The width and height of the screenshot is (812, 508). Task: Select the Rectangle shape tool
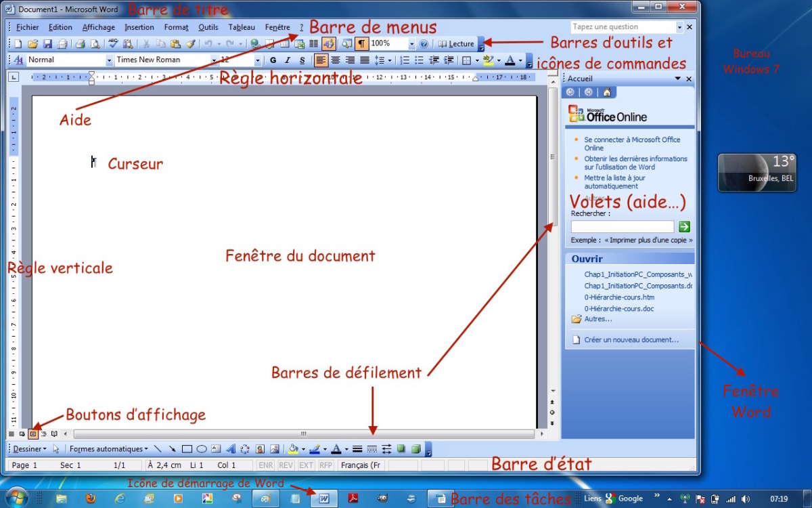[187, 449]
